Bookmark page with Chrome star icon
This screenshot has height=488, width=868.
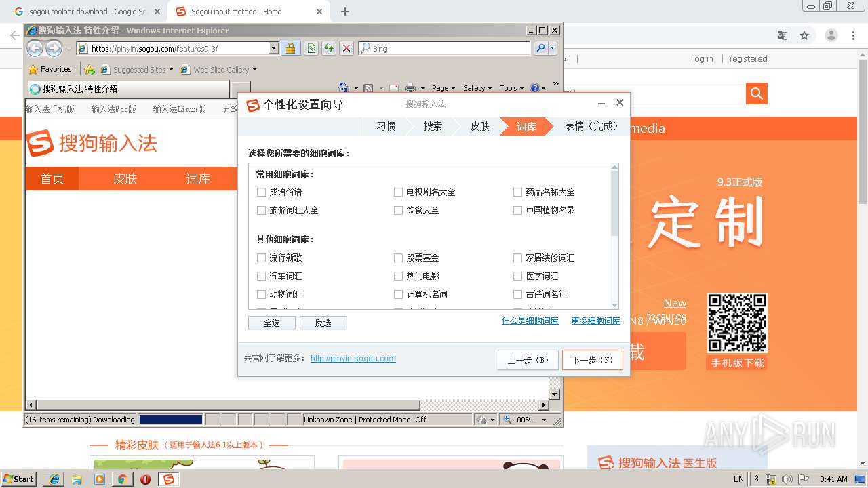point(804,35)
